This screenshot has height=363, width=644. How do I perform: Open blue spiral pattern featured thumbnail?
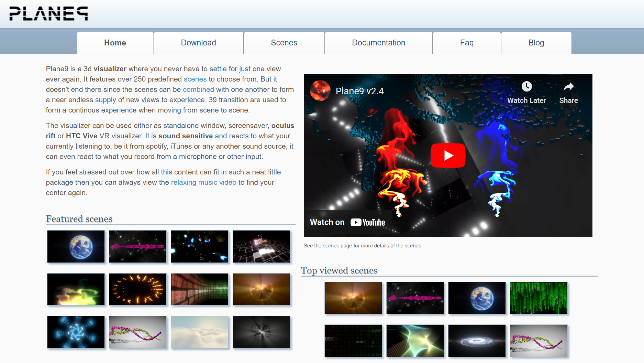pyautogui.click(x=76, y=332)
